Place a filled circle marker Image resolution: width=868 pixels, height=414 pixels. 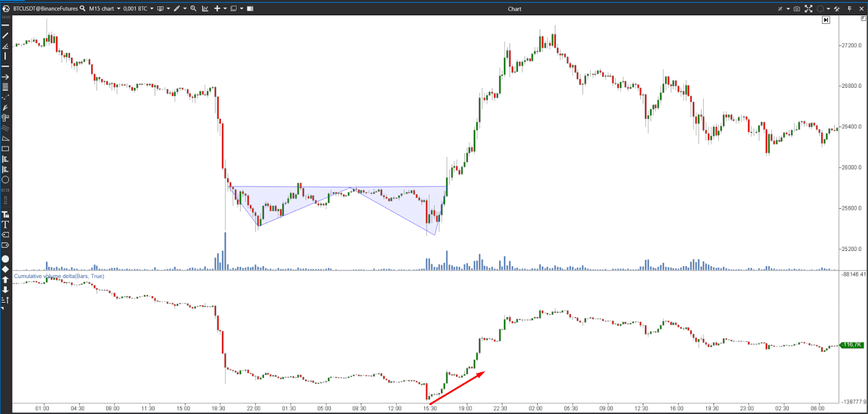[x=5, y=259]
